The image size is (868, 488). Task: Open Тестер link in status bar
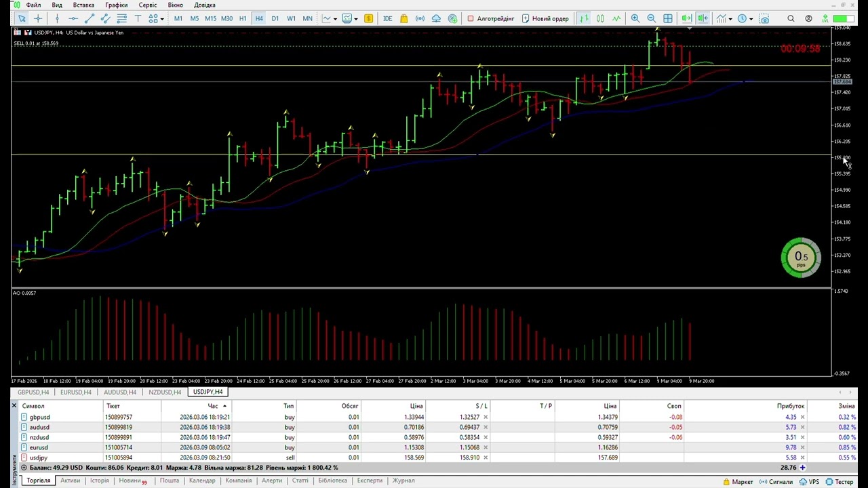coord(840,482)
